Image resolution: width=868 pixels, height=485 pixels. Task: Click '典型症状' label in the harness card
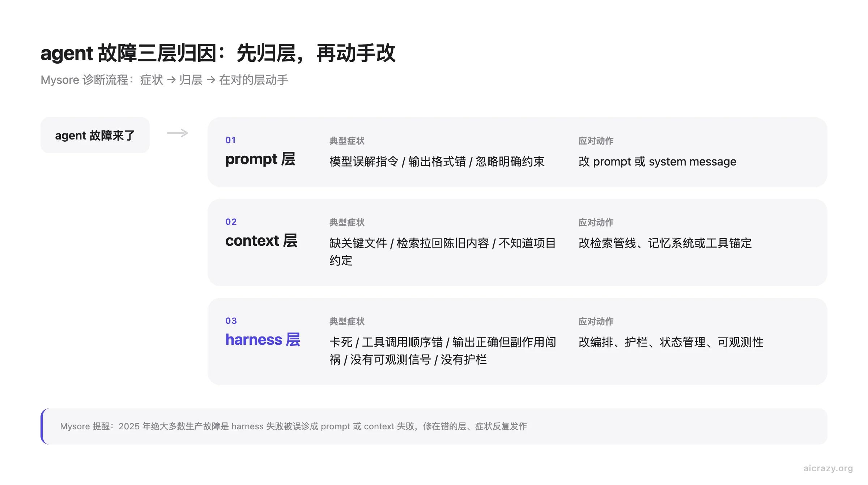pyautogui.click(x=347, y=322)
